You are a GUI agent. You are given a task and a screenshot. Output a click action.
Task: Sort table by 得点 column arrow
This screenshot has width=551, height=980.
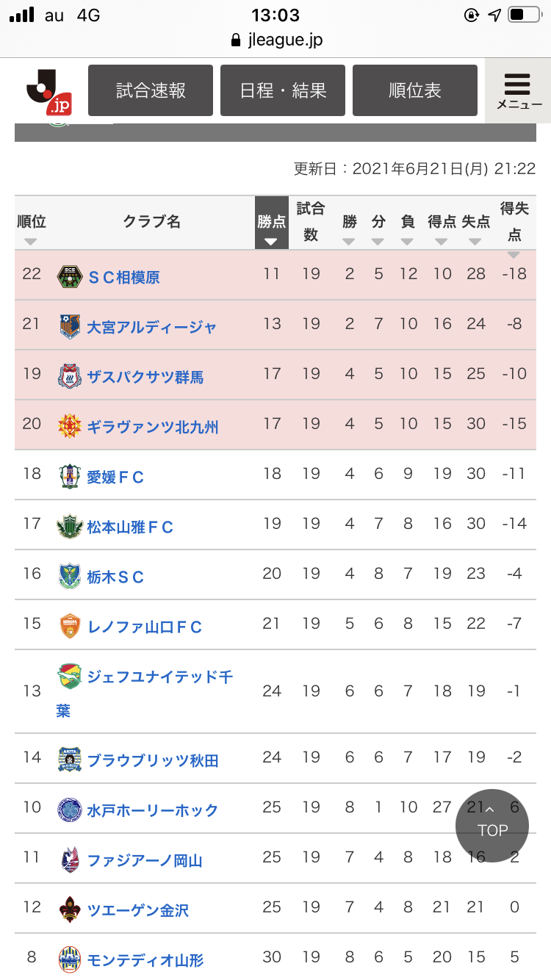point(441,242)
